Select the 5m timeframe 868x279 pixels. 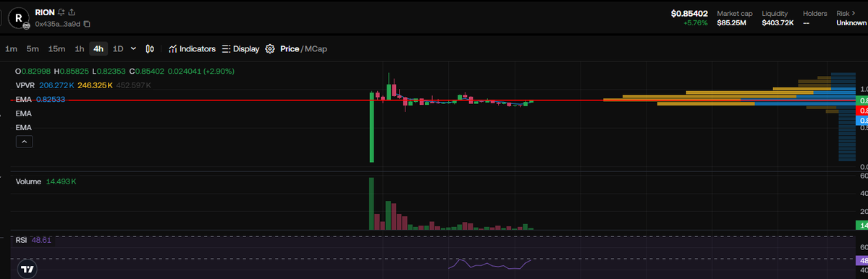33,48
